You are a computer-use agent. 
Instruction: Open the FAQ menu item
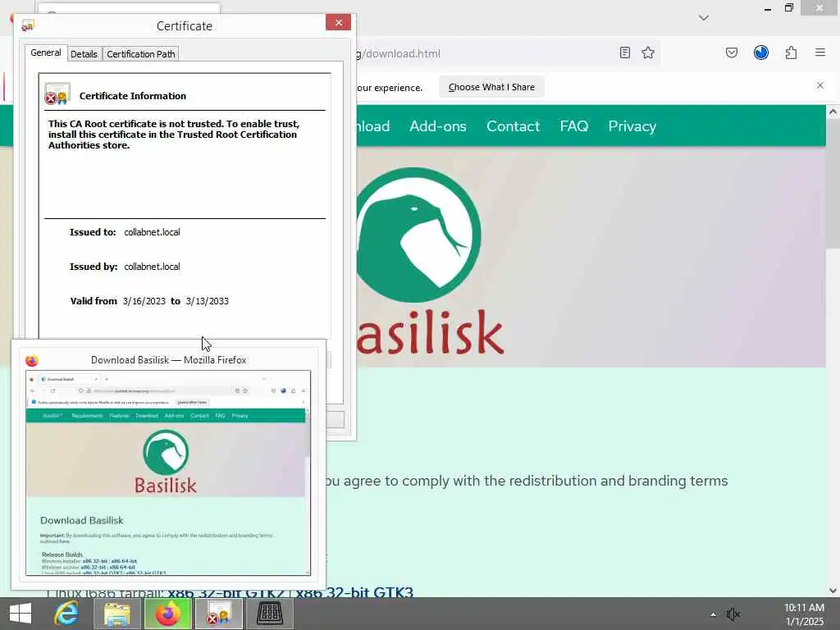tap(573, 126)
